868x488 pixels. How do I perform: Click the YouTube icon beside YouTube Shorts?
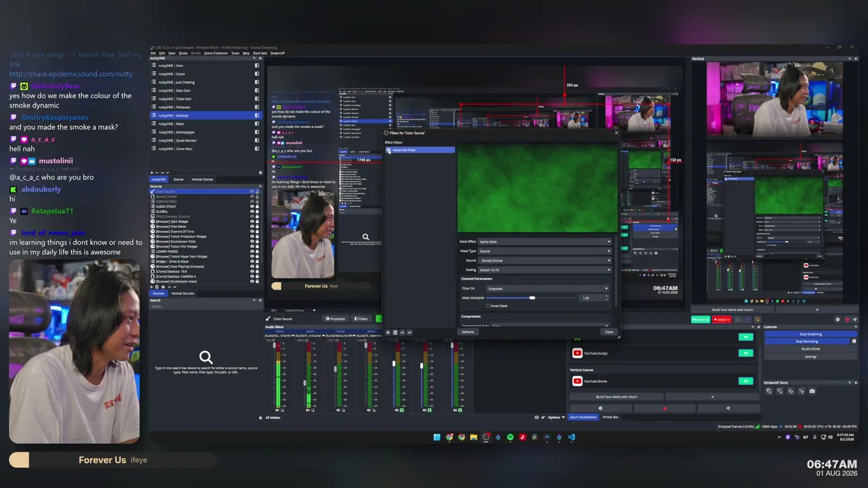click(x=577, y=381)
